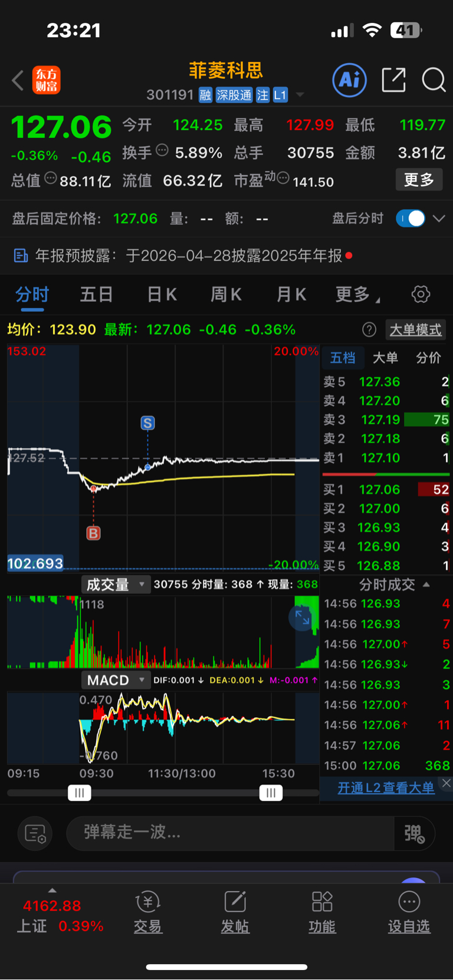Tap the S sell marker on chart
The image size is (453, 980).
[x=147, y=423]
